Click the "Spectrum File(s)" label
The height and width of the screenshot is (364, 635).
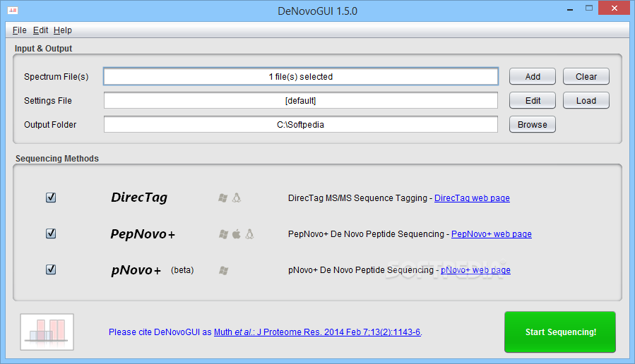click(x=57, y=77)
